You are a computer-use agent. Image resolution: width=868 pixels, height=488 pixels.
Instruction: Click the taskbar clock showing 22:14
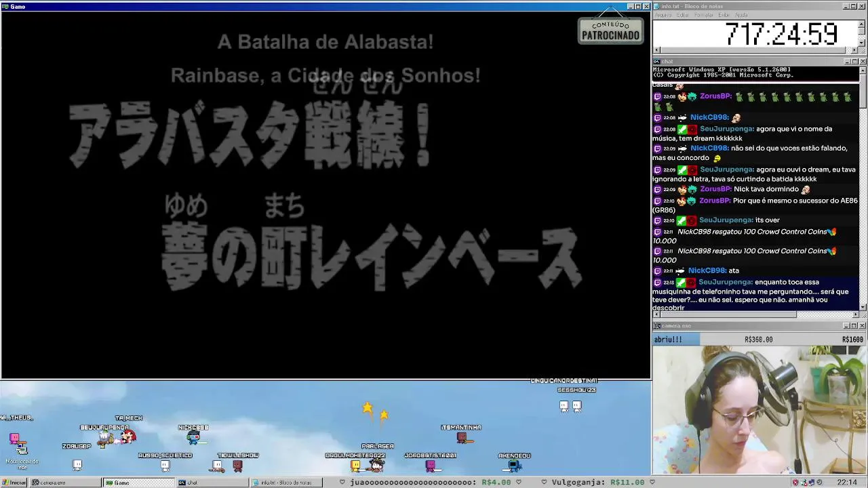click(847, 483)
